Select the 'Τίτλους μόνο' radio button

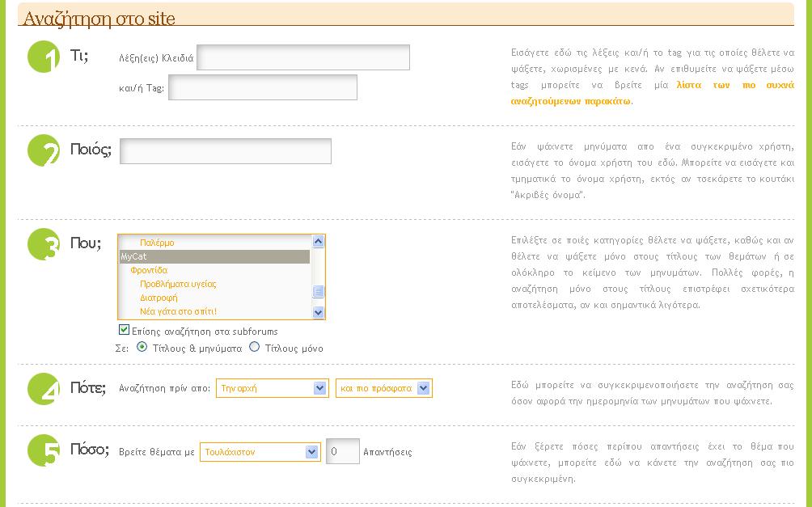click(x=255, y=348)
